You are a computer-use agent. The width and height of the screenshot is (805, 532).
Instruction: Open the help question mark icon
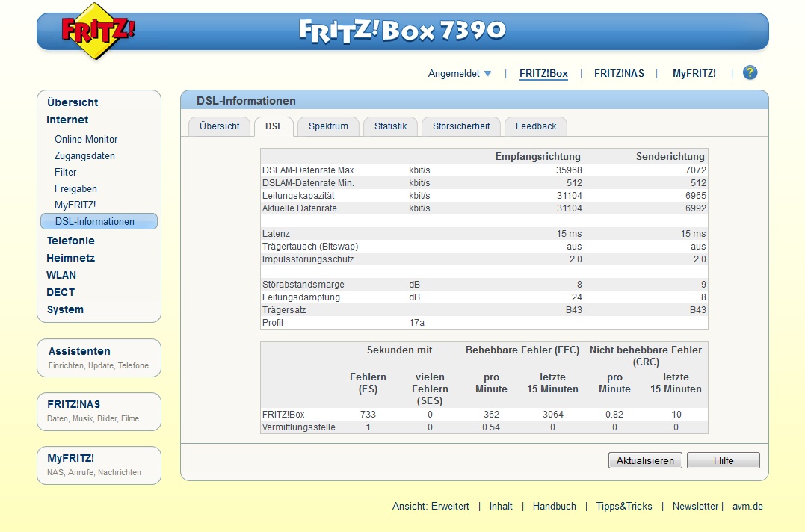click(x=750, y=72)
